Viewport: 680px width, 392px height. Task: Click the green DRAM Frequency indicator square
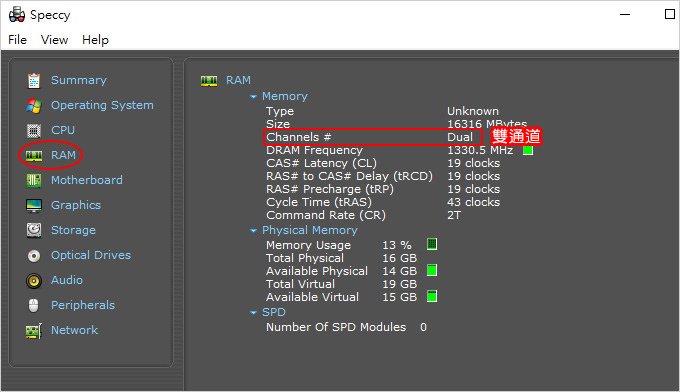[x=528, y=150]
